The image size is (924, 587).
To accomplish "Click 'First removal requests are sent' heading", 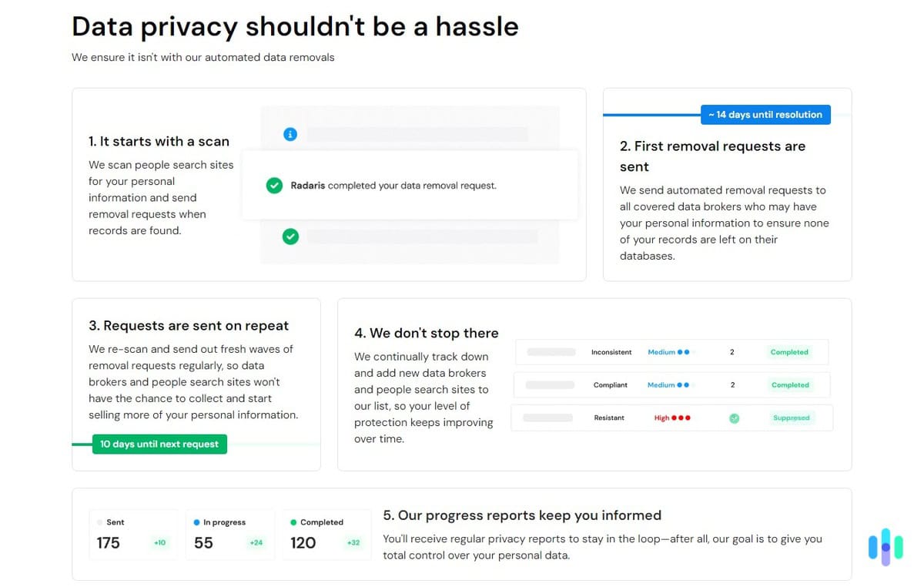I will (712, 156).
